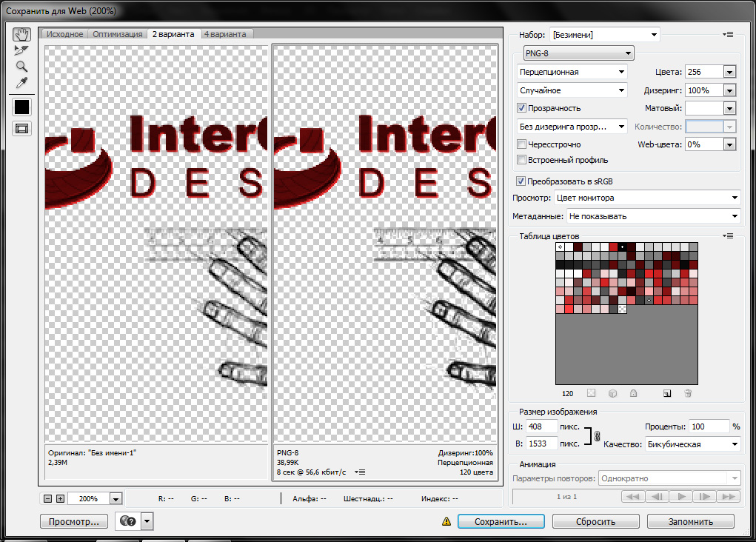
Task: Open the PNG-8 file format dropdown
Action: (x=578, y=53)
